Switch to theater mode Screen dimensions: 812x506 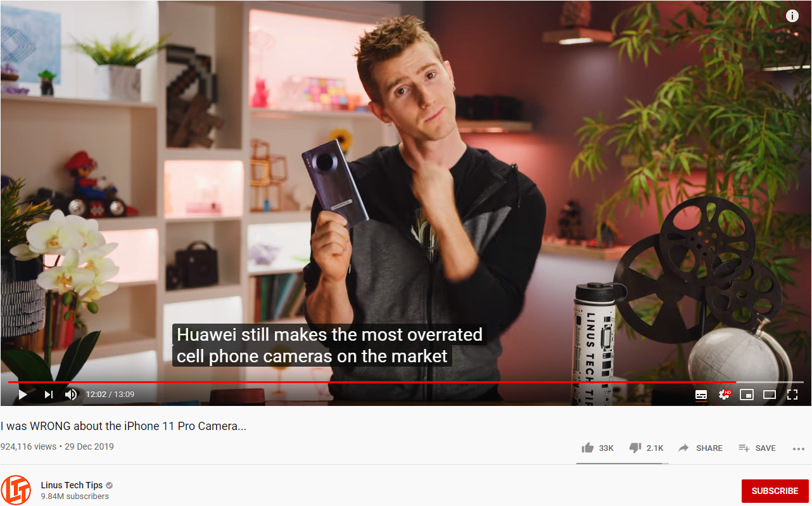pyautogui.click(x=770, y=395)
